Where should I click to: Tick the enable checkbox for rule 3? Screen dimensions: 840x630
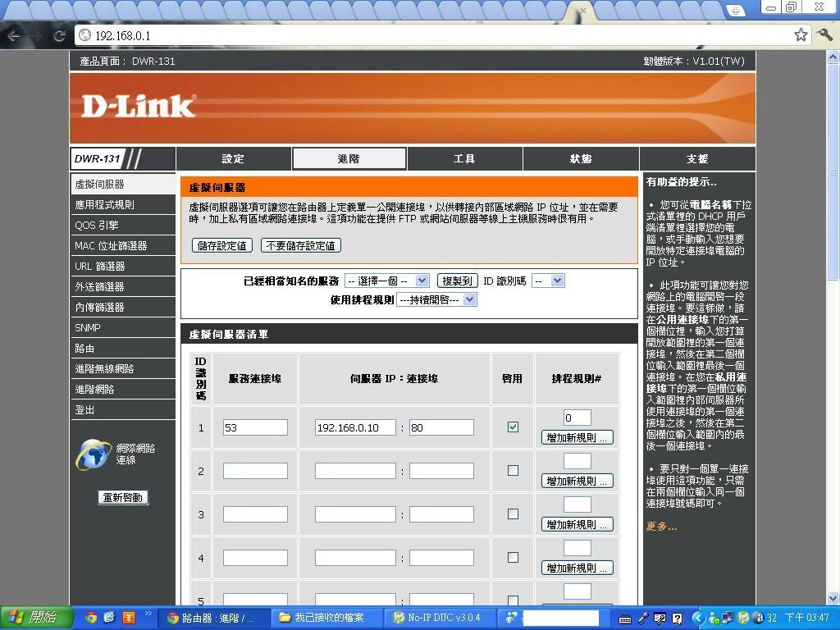513,514
